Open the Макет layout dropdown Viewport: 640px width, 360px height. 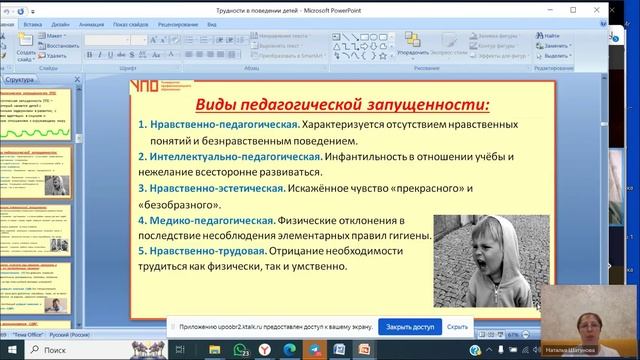[53, 36]
